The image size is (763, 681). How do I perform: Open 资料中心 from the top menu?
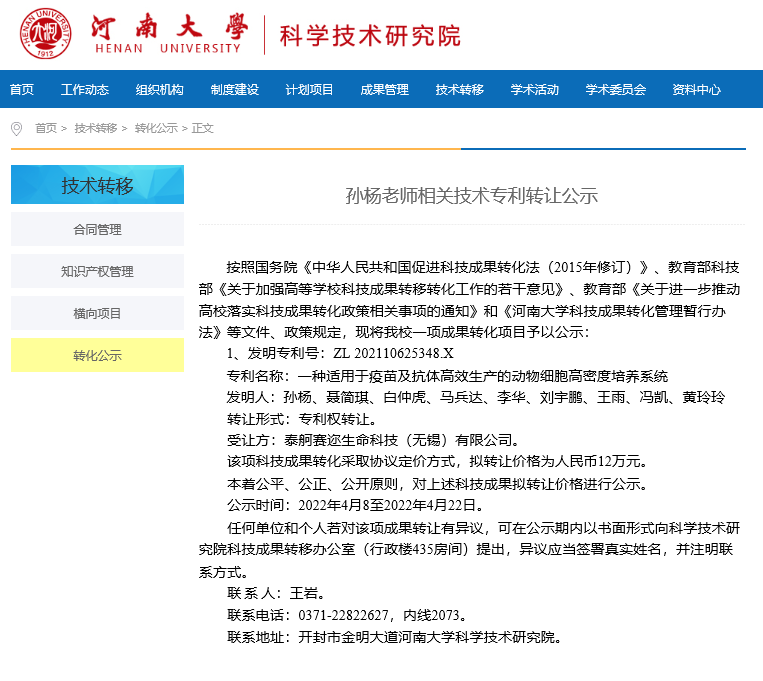point(697,90)
